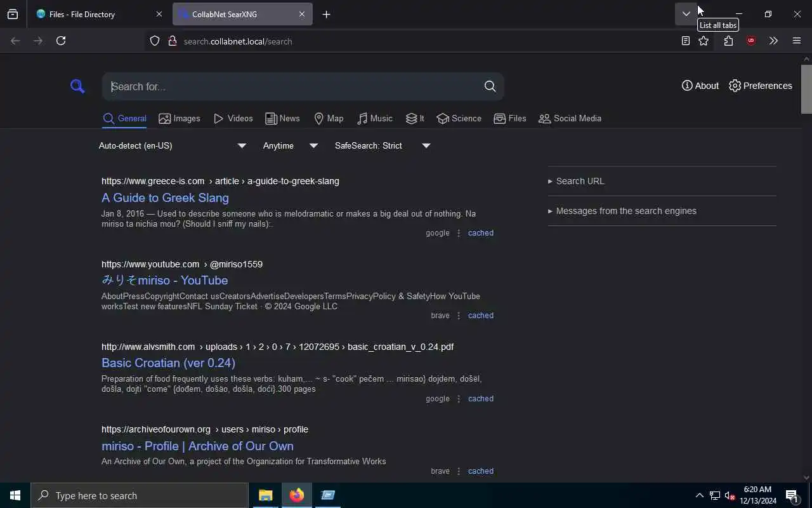Switch to the News category
This screenshot has width=812, height=508.
[282, 118]
